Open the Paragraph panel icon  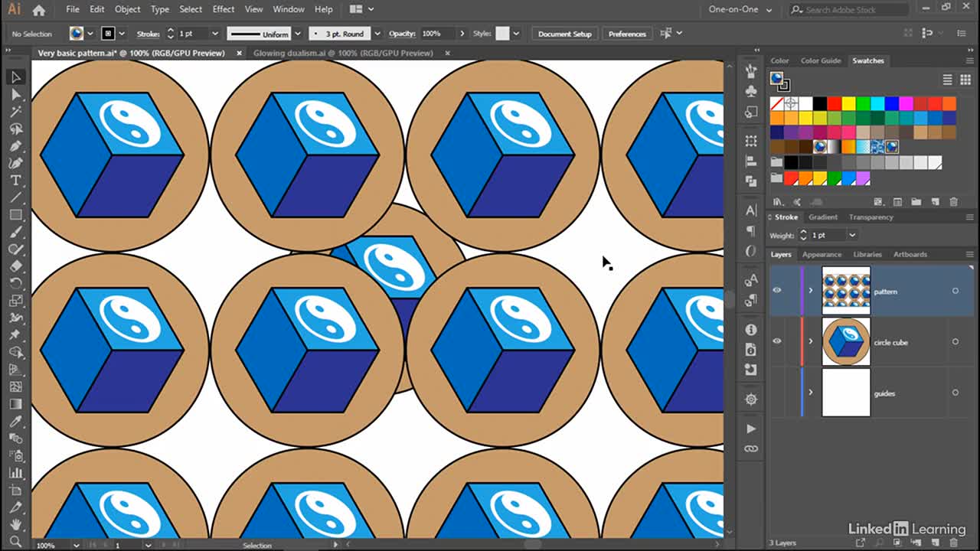point(751,230)
